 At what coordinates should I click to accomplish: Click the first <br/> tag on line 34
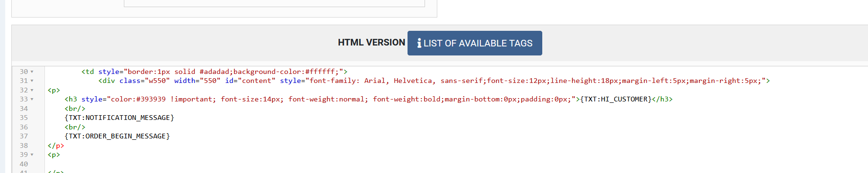point(75,109)
